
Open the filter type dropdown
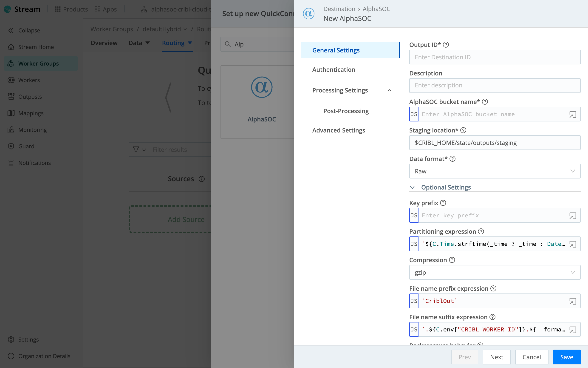139,149
